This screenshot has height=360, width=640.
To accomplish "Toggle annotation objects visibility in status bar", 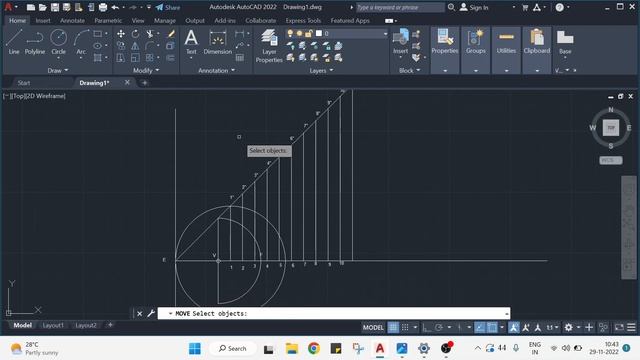I will click(x=514, y=327).
